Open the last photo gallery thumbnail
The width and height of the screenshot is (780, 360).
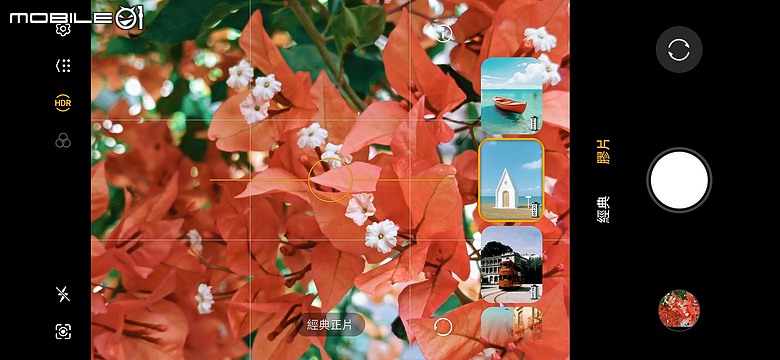679,310
